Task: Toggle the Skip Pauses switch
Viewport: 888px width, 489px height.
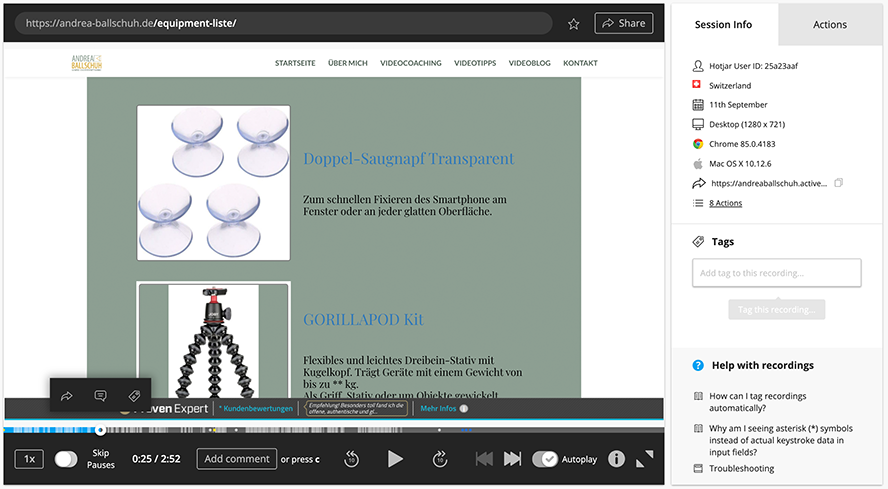Action: pyautogui.click(x=66, y=459)
